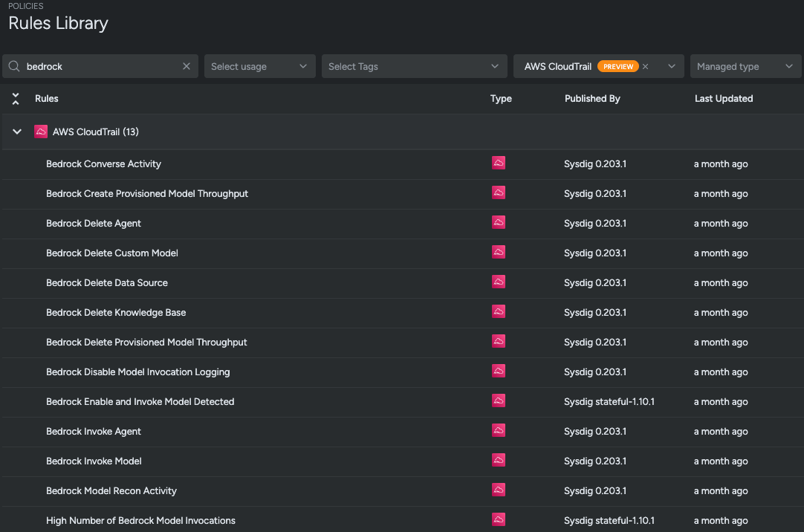Click type icon for Delete Data Source

click(x=499, y=282)
